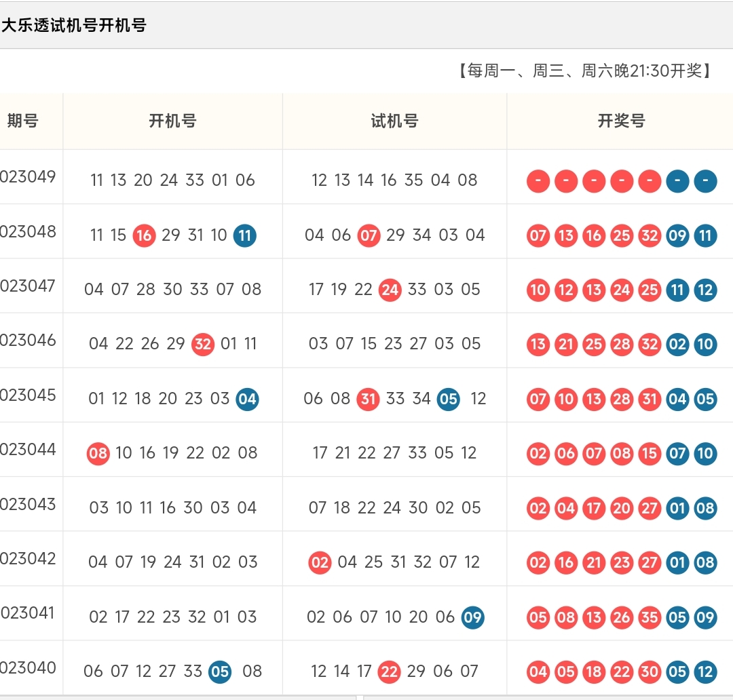This screenshot has width=733, height=700.
Task: Click the 大乐透试机号开机号 page title
Action: coord(74,25)
